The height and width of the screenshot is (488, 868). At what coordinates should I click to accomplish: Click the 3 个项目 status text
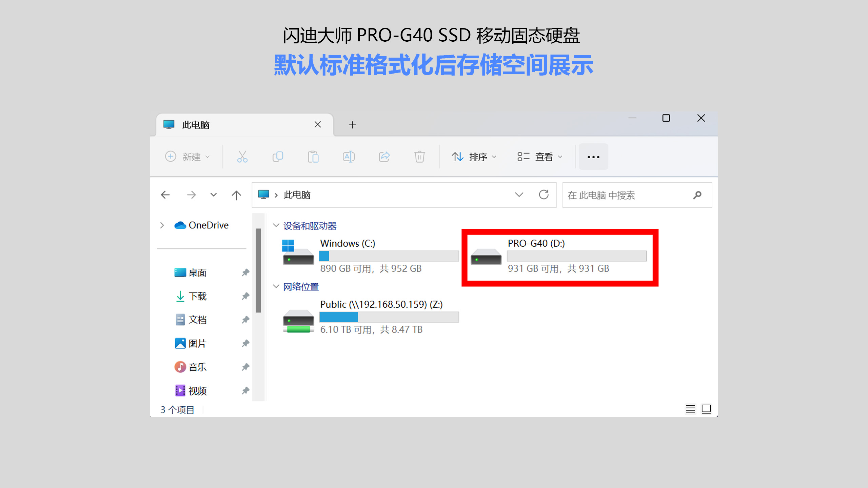[x=177, y=410]
